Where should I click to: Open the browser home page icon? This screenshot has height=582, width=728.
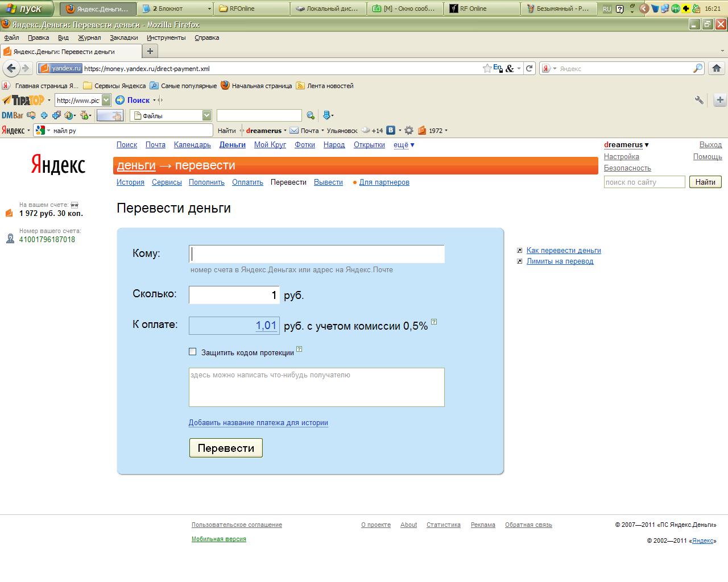point(716,68)
